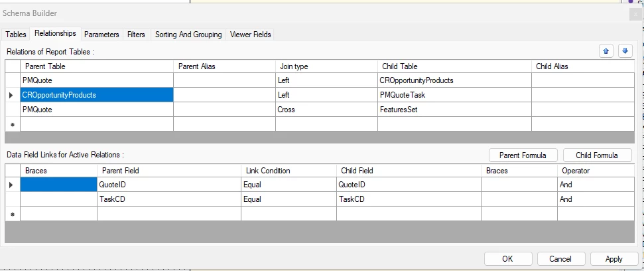Select new-row asterisk in field links grid

13,215
